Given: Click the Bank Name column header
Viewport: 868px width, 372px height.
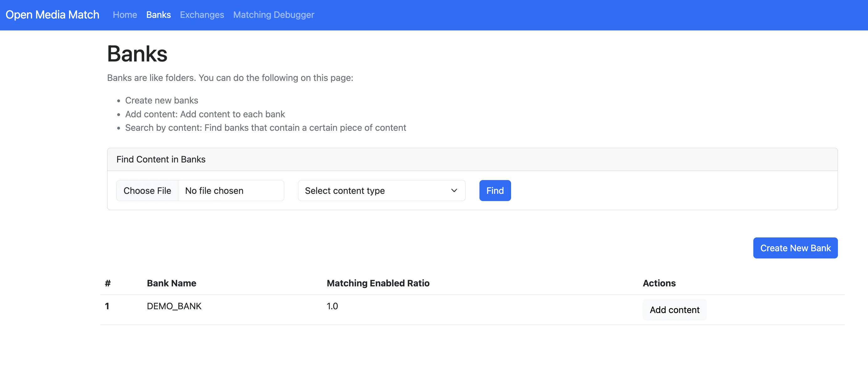Looking at the screenshot, I should point(171,283).
